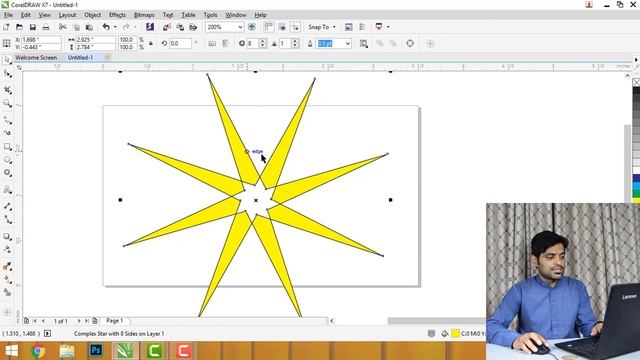Screen dimensions: 640x360
Task: Select the Drop Shadow tool
Action: coord(7,236)
